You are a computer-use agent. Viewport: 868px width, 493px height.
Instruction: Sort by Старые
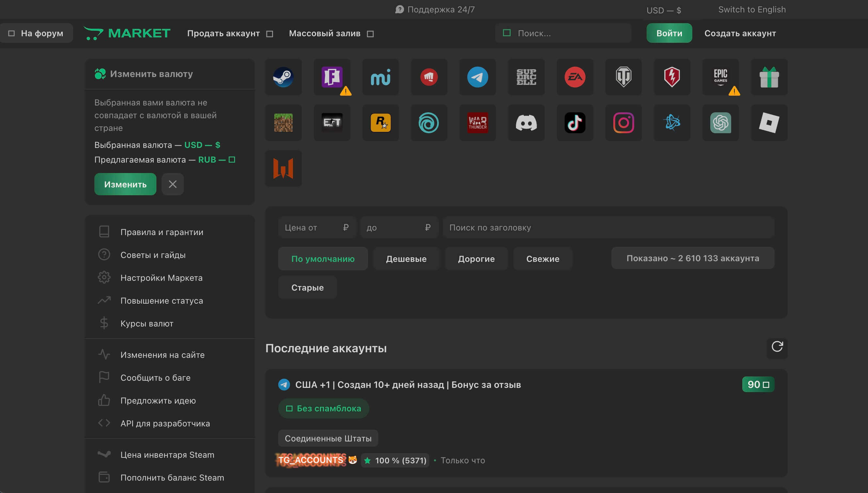tap(307, 287)
